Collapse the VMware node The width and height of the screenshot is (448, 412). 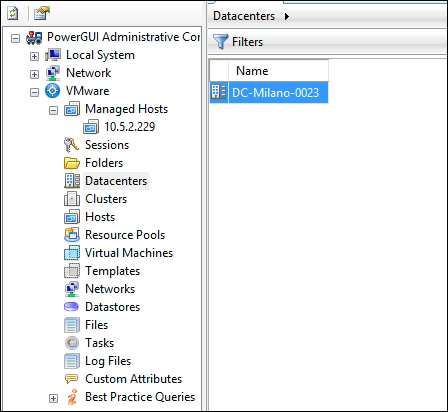coord(34,92)
